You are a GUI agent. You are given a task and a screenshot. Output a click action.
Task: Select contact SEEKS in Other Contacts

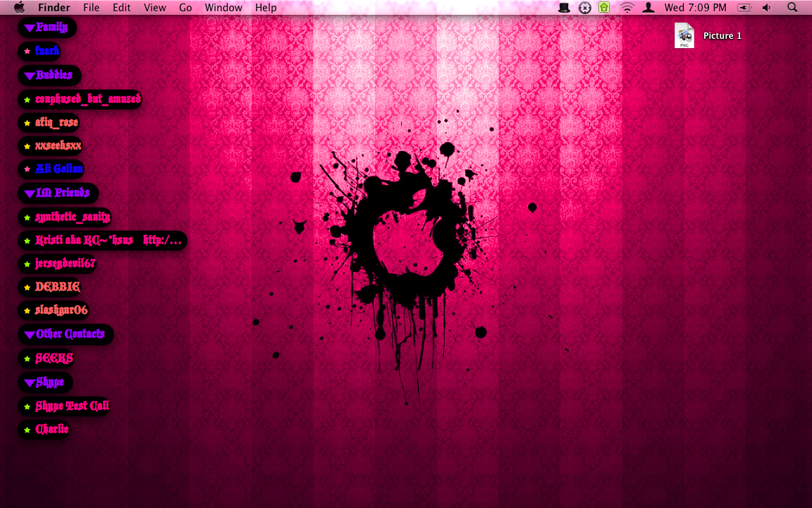pyautogui.click(x=47, y=358)
